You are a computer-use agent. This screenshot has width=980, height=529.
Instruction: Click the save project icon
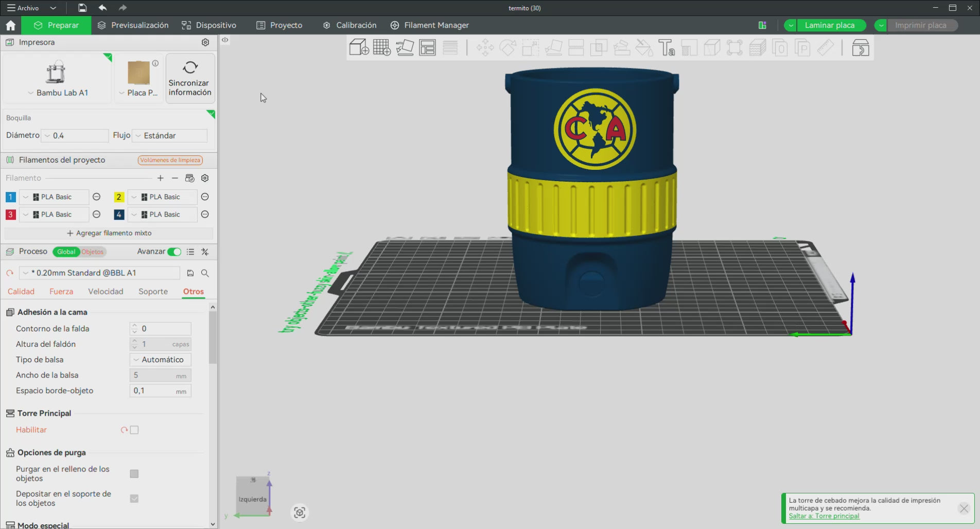[82, 8]
